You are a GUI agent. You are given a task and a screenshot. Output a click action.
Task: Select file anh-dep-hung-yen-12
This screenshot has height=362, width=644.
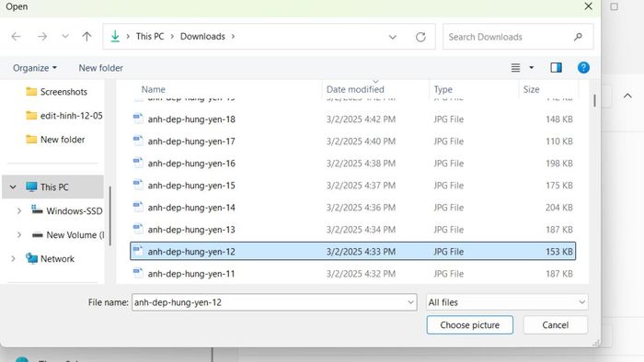[352, 252]
